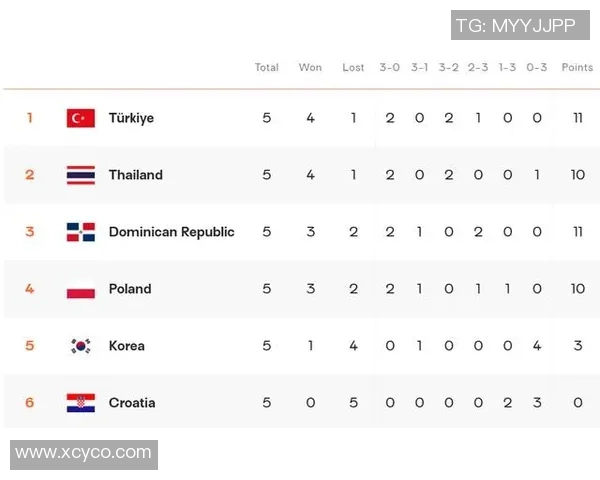Click the 0-3 column header
The image size is (600, 480).
tap(536, 68)
